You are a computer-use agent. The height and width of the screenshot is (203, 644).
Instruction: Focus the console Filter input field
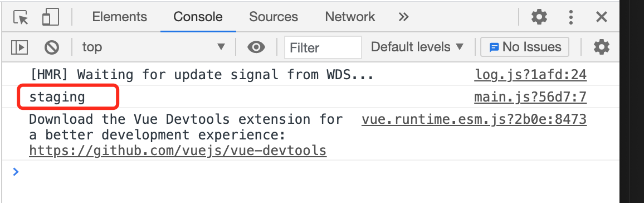(323, 47)
